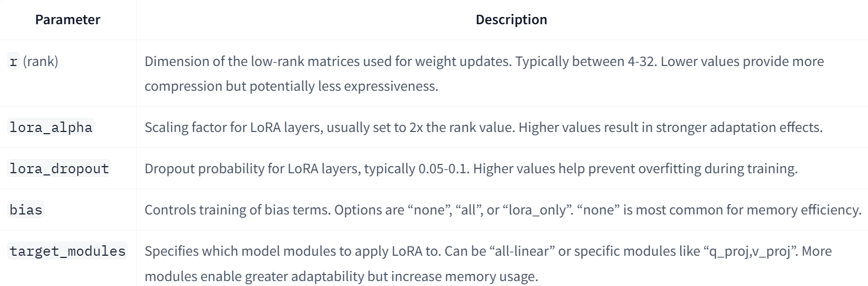Click the Parameter column header
The height and width of the screenshot is (286, 868).
(68, 20)
